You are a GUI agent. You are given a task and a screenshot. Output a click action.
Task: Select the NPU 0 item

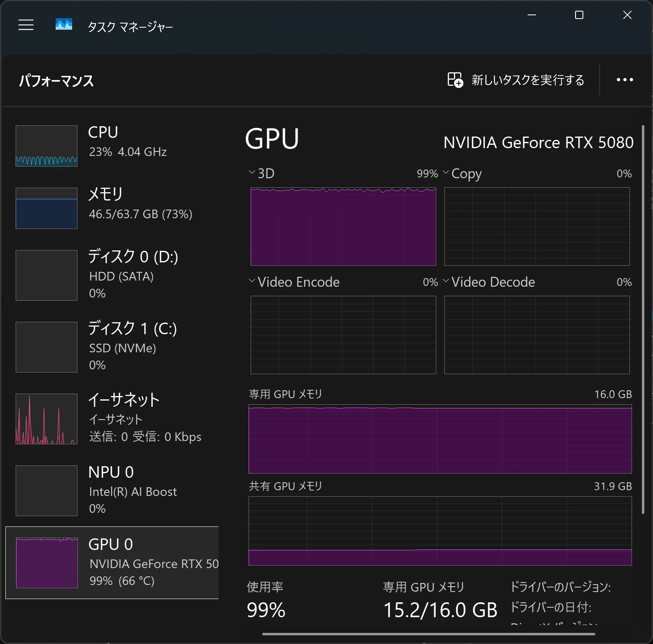pos(112,491)
